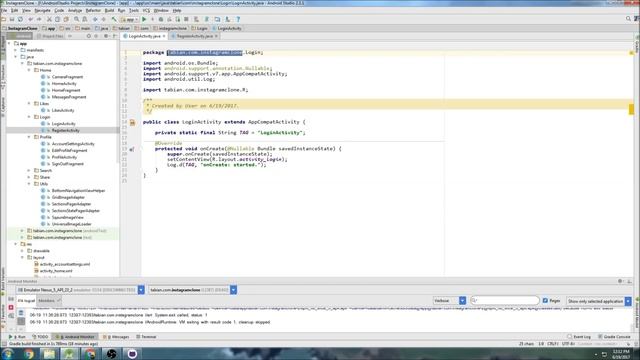Click the green Run app button
Viewport: 640px width, 360px height.
(144, 19)
